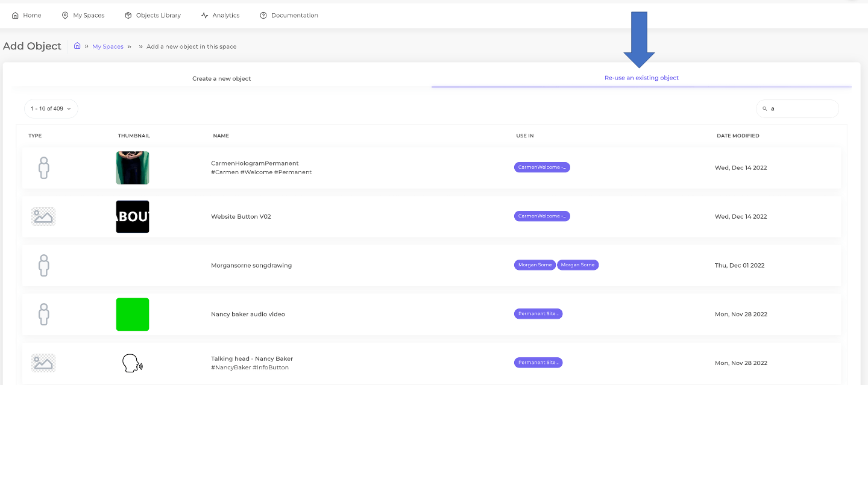This screenshot has height=488, width=868.
Task: Click the person type icon for Morgansorne songdrawing
Action: (x=43, y=266)
